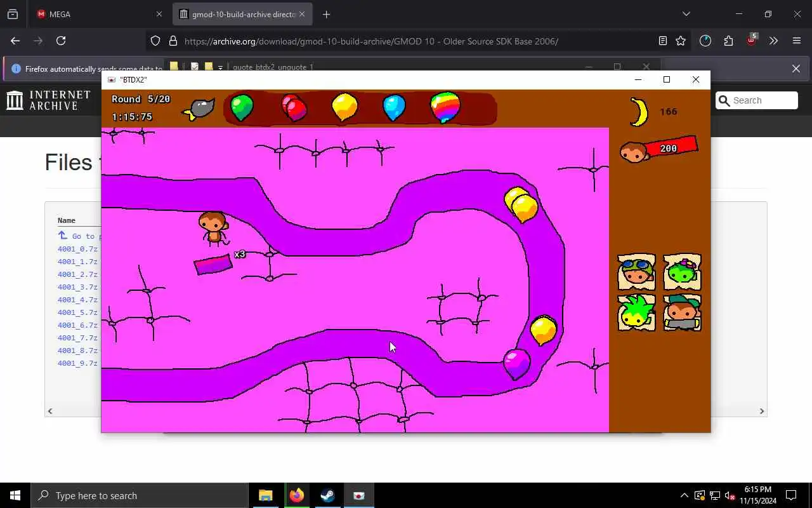Select the yellow bloon icon in top bar
812x508 pixels.
(x=344, y=107)
